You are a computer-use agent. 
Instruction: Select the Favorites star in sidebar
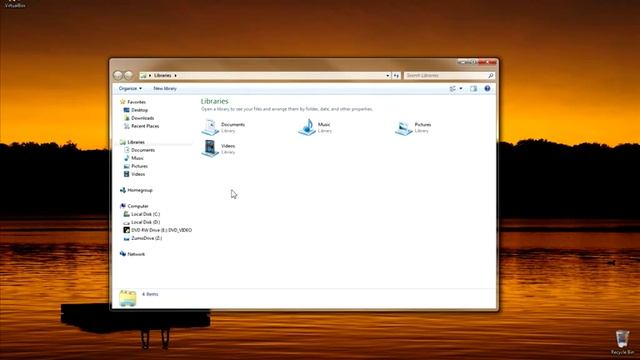pyautogui.click(x=122, y=102)
